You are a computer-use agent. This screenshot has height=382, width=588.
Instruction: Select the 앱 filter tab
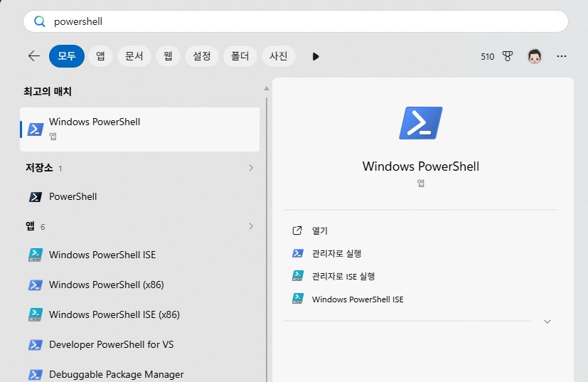[x=100, y=56]
